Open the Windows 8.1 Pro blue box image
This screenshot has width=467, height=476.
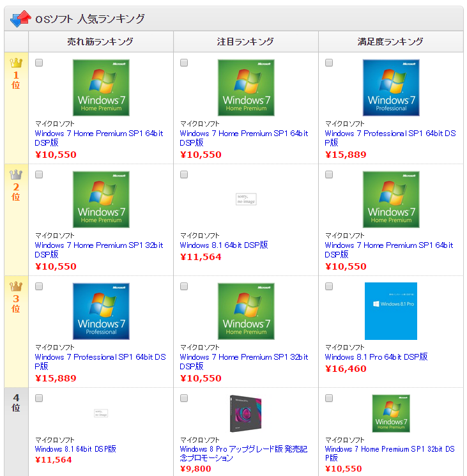[391, 311]
